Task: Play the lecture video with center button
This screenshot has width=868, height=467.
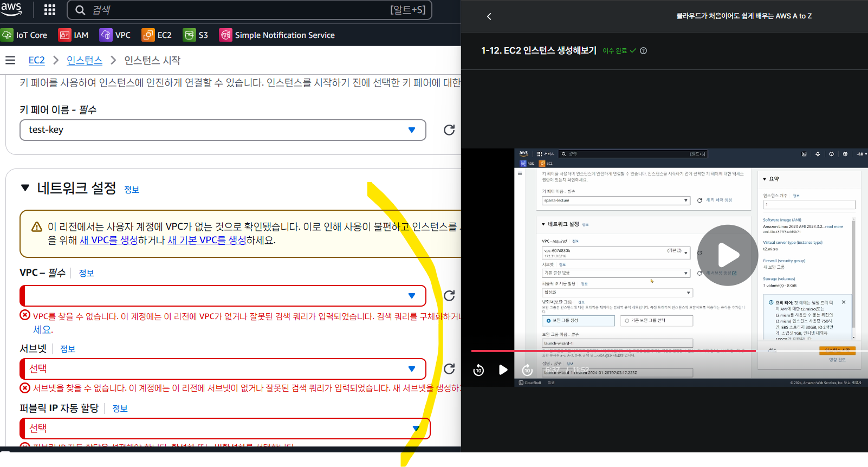Action: tap(727, 255)
